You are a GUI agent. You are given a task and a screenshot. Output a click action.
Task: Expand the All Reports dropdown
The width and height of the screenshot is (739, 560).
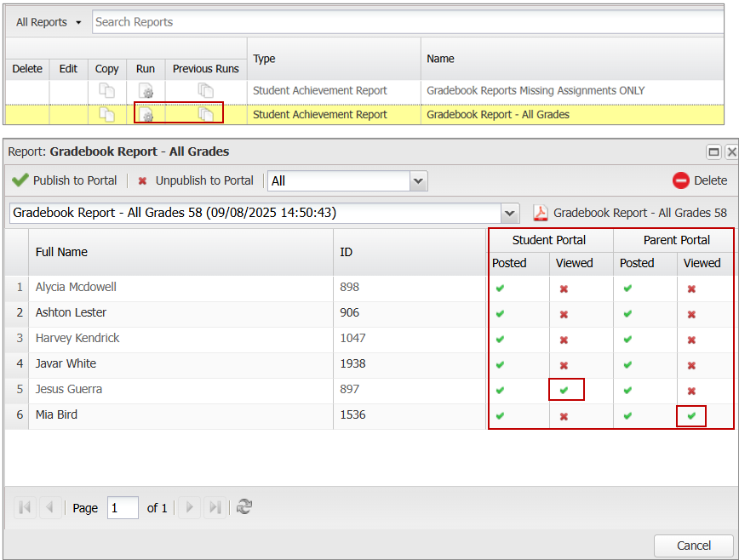pos(49,22)
